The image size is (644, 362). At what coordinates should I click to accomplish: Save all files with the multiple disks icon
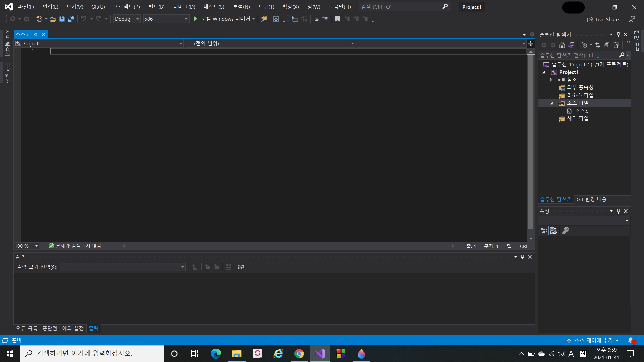[x=71, y=19]
